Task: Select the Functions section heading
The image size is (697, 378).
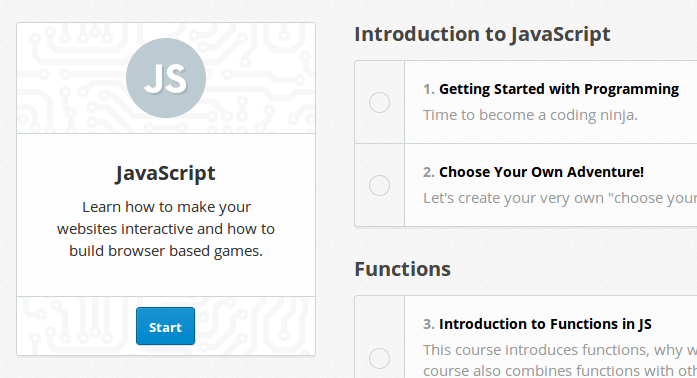Action: tap(402, 269)
